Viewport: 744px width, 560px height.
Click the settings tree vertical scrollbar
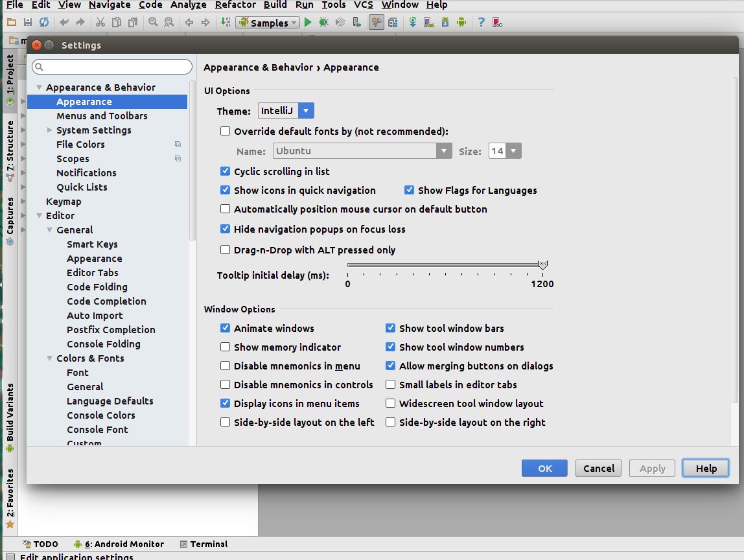pyautogui.click(x=192, y=161)
